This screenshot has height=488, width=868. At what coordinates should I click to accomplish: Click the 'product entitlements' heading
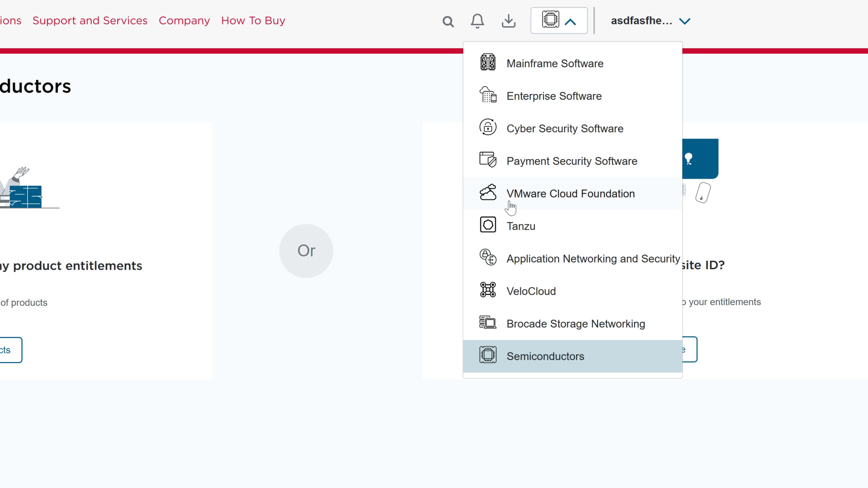(78, 266)
